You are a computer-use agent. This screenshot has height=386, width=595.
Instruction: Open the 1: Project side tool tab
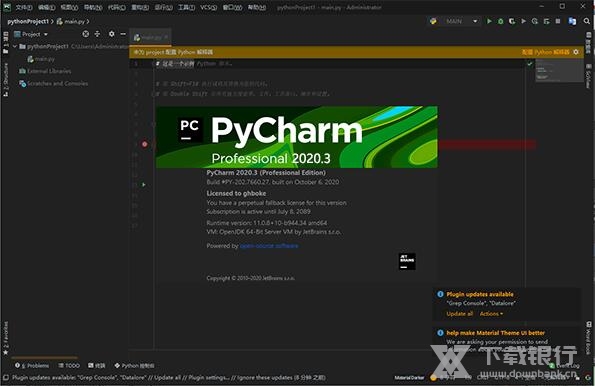pyautogui.click(x=5, y=43)
